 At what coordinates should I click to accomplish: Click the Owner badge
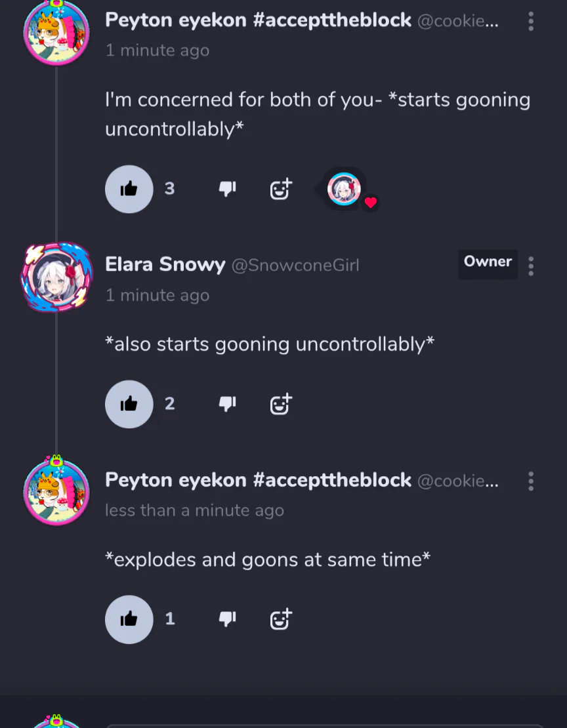[x=488, y=262]
